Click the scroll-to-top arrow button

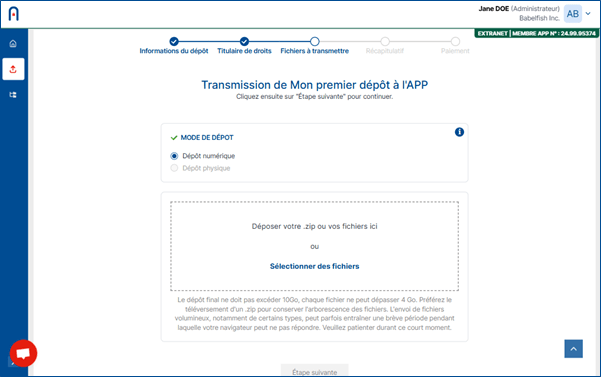pos(573,349)
